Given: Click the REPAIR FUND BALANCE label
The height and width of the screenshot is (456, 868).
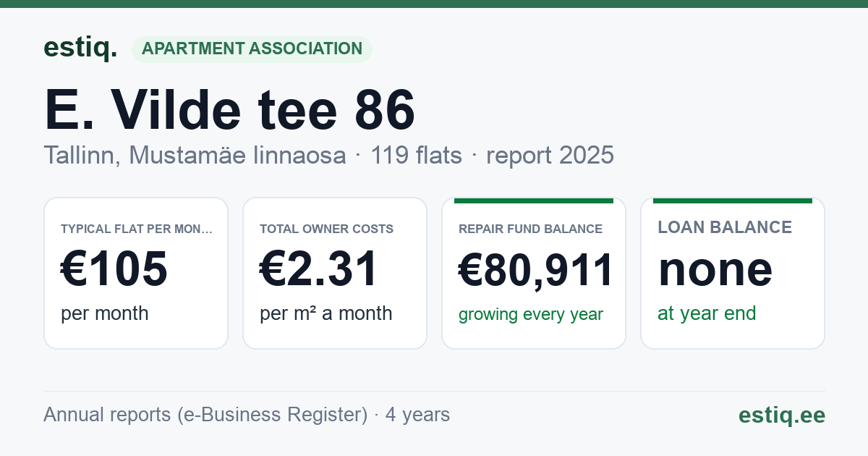Looking at the screenshot, I should (531, 229).
